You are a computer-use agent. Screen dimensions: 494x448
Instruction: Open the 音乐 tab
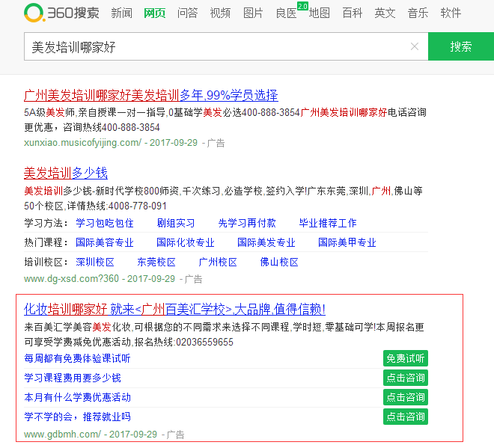pyautogui.click(x=418, y=13)
